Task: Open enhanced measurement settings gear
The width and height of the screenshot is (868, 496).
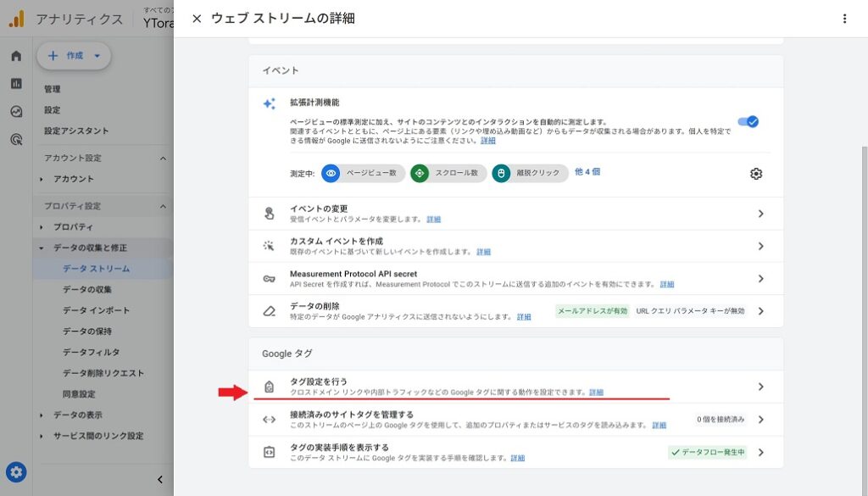Action: click(x=755, y=174)
